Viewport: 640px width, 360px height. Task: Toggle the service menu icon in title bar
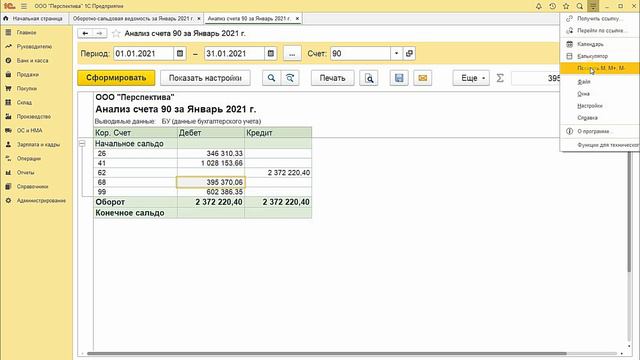[593, 6]
